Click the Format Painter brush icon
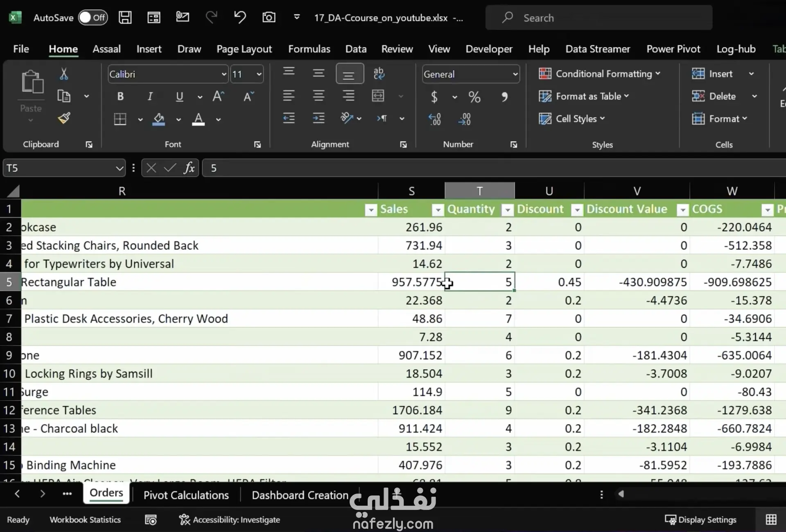The image size is (786, 532). tap(64, 118)
